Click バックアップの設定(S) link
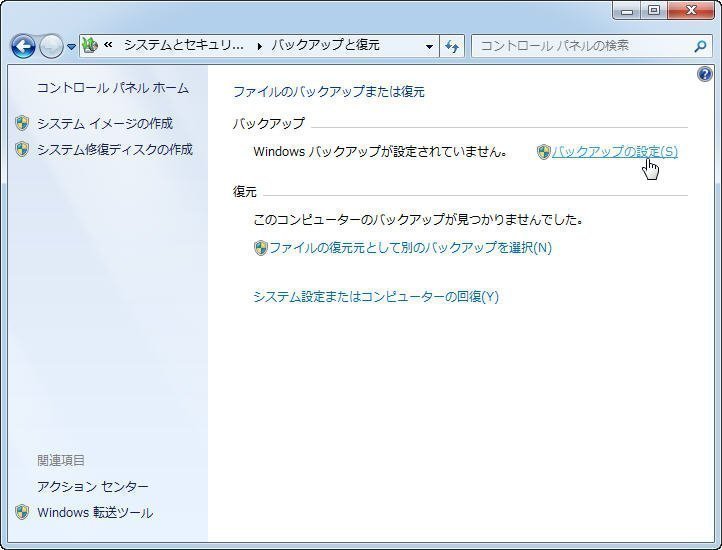The height and width of the screenshot is (550, 722). point(615,152)
